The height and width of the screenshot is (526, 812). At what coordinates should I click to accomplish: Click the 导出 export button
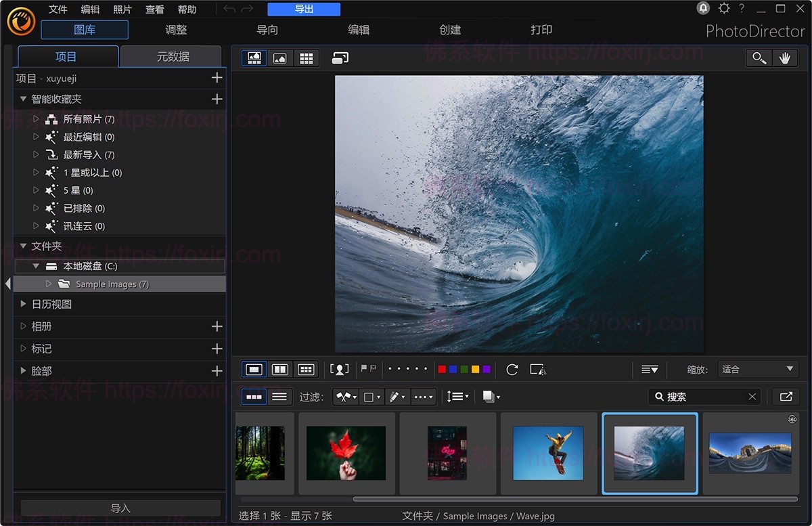pyautogui.click(x=303, y=9)
